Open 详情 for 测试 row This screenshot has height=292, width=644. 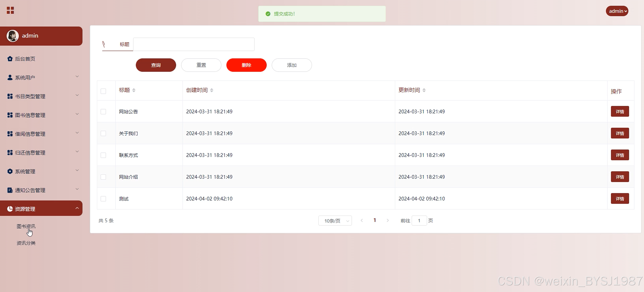620,199
